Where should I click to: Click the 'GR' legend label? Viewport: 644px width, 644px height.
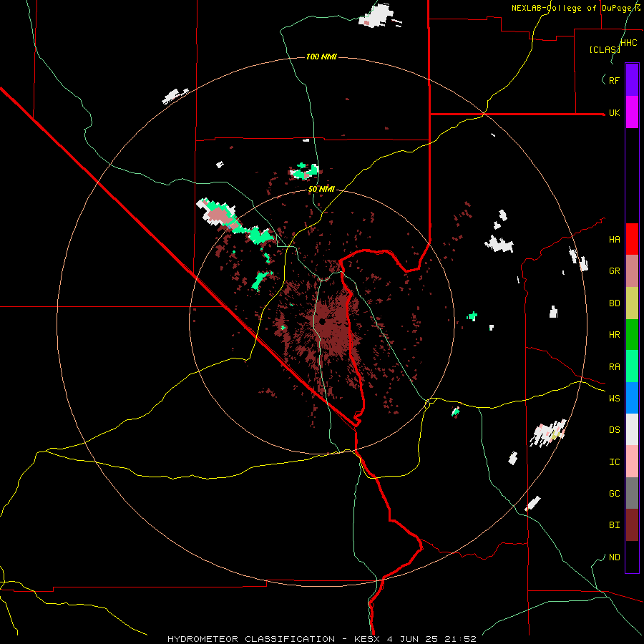tap(614, 271)
